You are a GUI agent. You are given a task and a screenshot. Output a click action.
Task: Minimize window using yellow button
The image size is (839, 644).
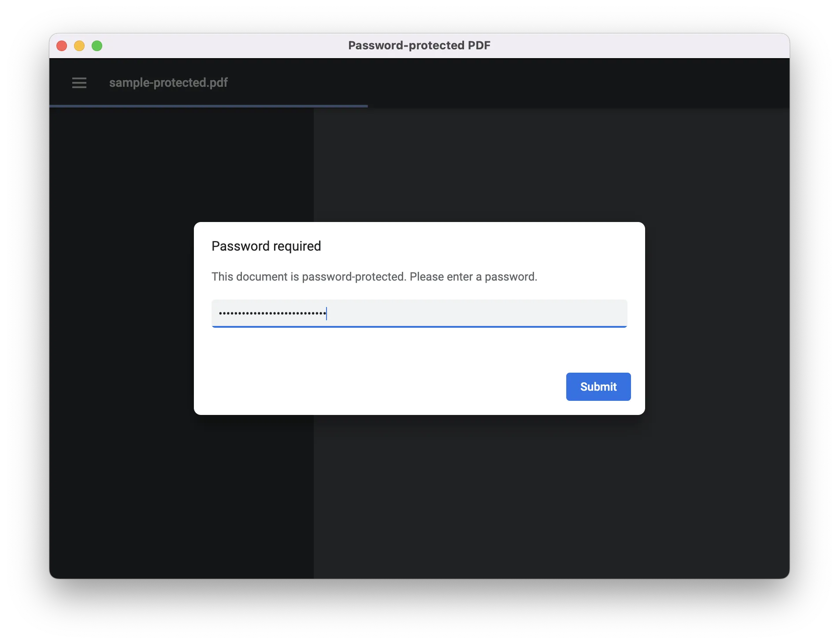click(79, 46)
